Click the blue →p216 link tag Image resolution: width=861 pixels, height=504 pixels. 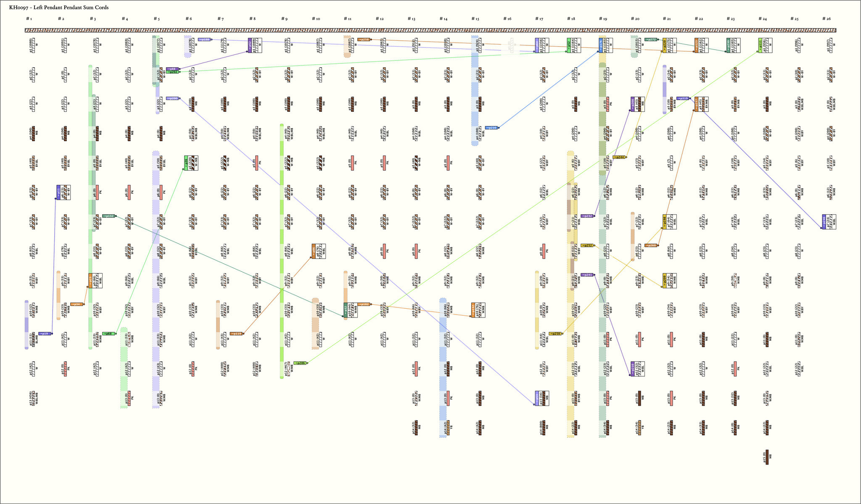point(491,128)
